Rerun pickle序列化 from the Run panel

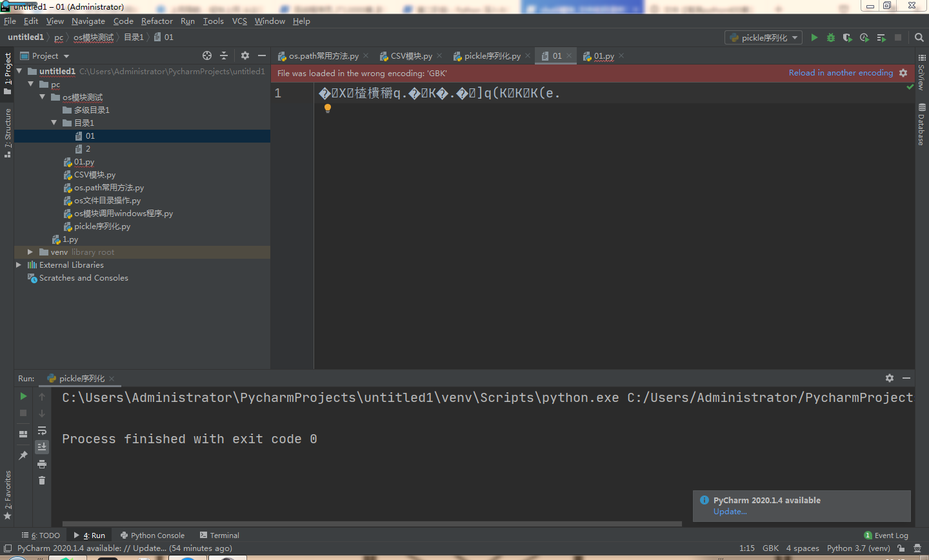tap(23, 396)
